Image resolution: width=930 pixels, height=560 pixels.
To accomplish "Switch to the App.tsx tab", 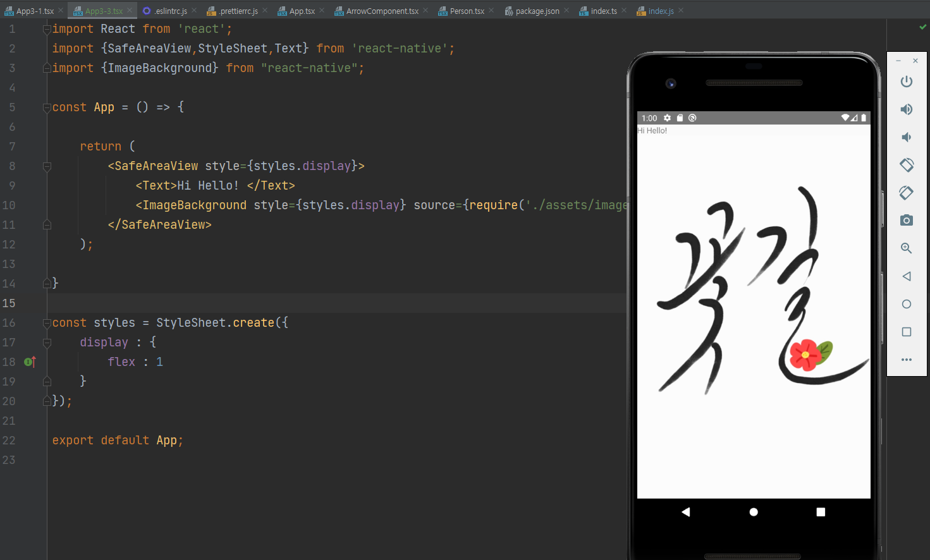I will point(302,11).
